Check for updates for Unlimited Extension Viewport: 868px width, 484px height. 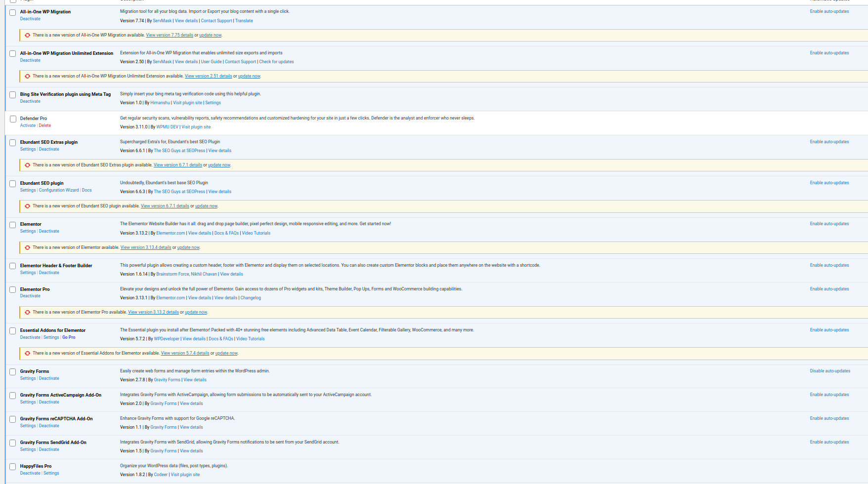[x=276, y=62]
